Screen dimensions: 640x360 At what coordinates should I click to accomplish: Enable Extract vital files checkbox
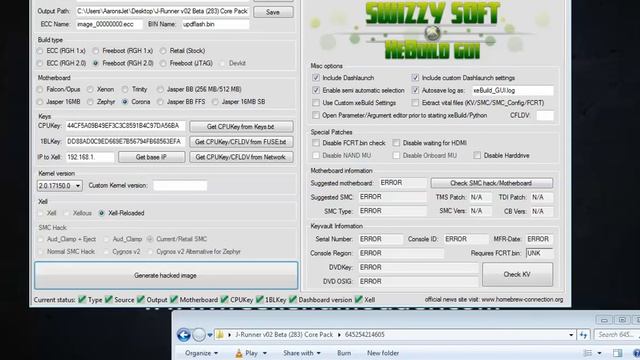(x=415, y=103)
